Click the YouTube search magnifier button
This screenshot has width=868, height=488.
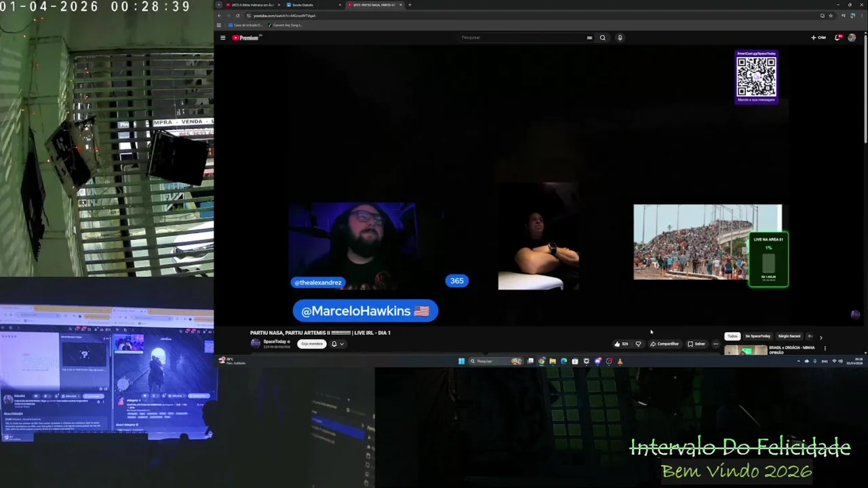point(602,38)
